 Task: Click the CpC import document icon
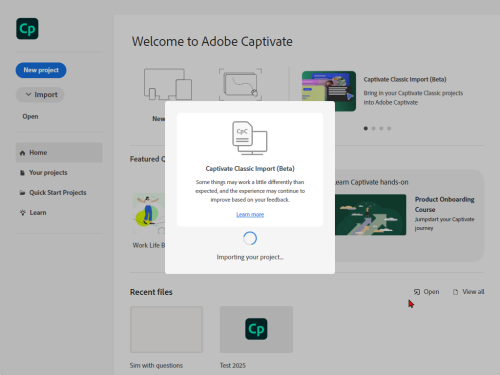(x=250, y=138)
